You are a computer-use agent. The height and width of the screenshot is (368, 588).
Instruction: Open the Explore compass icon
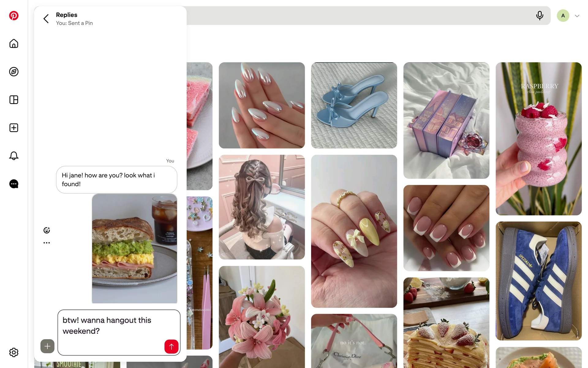point(14,72)
